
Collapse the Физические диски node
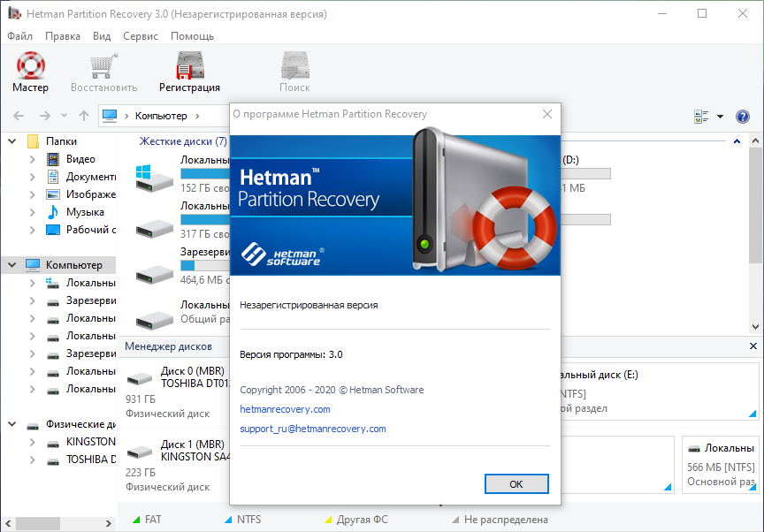(12, 424)
